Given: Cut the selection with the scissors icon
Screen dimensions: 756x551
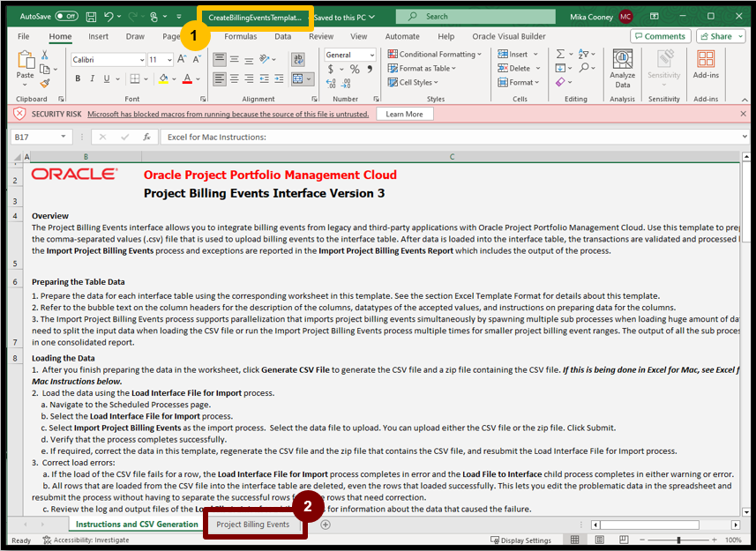Looking at the screenshot, I should (45, 55).
